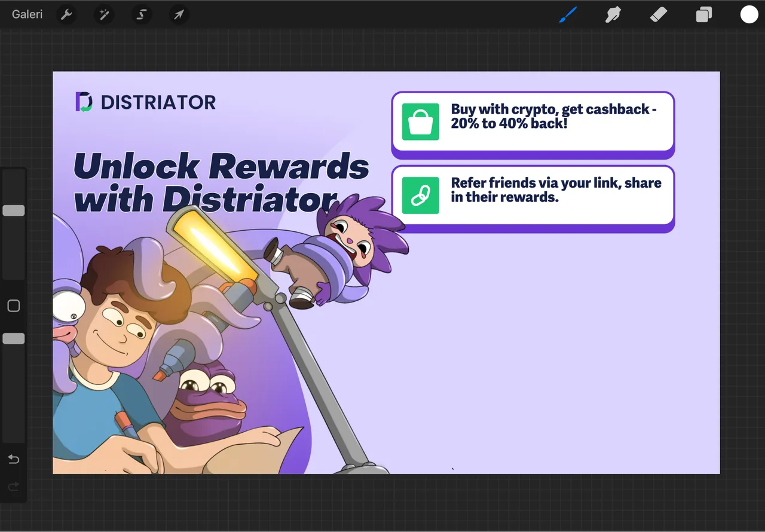Click the 'Refer friends via your link' text

(556, 189)
